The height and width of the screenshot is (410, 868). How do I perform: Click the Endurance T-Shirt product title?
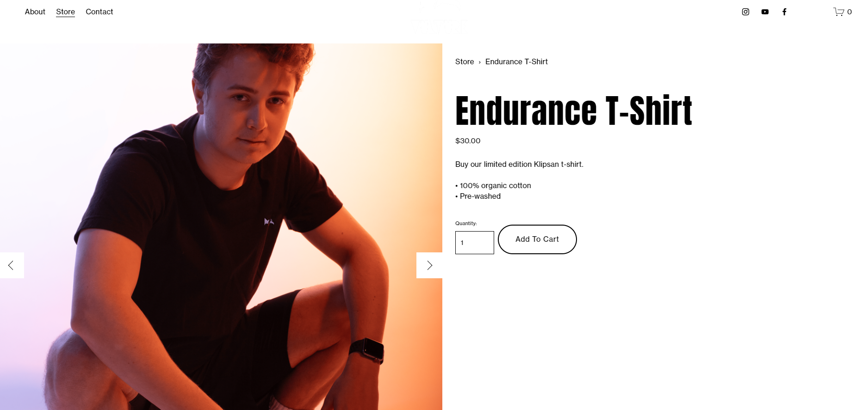(x=574, y=111)
